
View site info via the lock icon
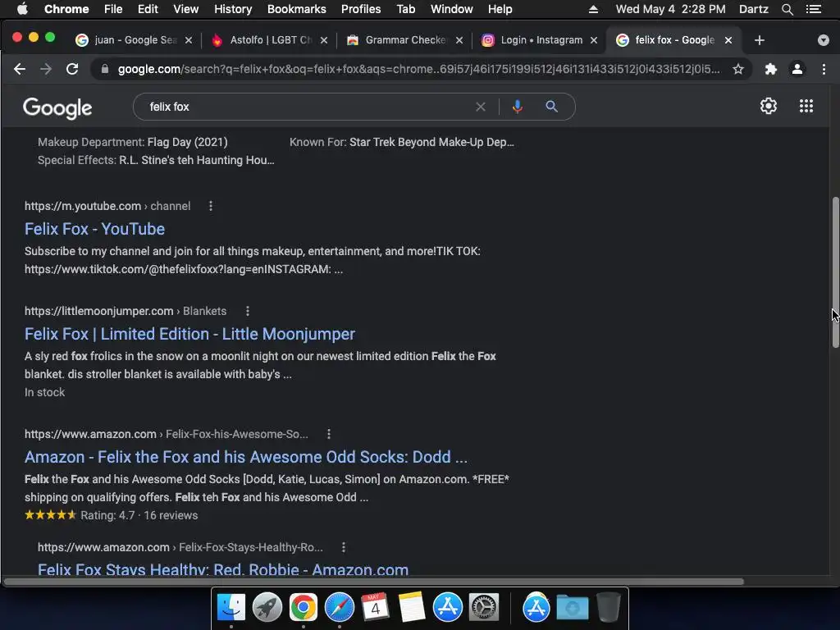(105, 69)
